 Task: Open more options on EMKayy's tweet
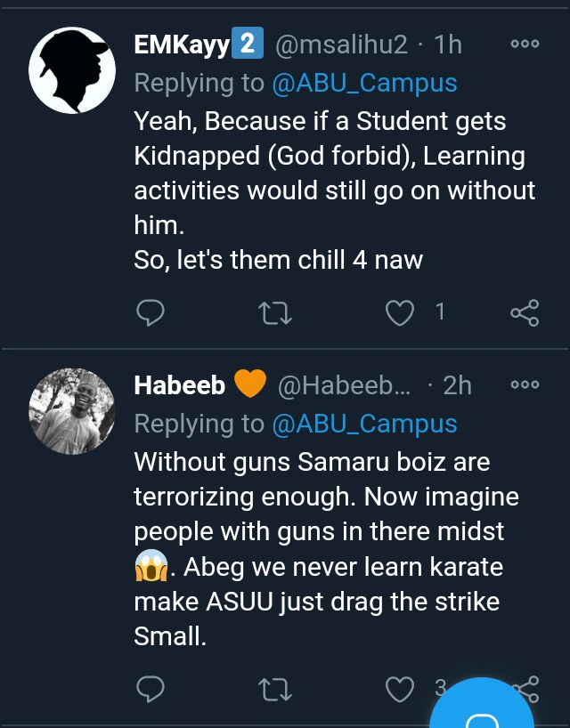coord(525,44)
